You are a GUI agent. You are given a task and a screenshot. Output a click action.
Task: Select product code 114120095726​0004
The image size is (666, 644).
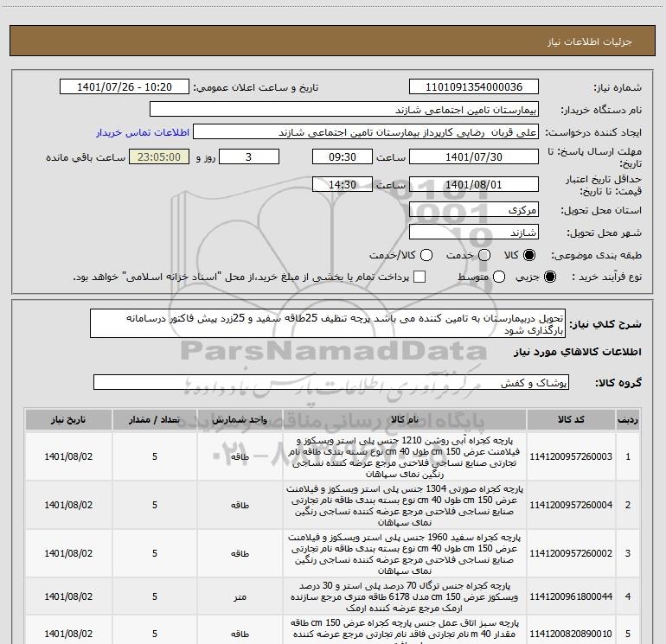point(571,505)
